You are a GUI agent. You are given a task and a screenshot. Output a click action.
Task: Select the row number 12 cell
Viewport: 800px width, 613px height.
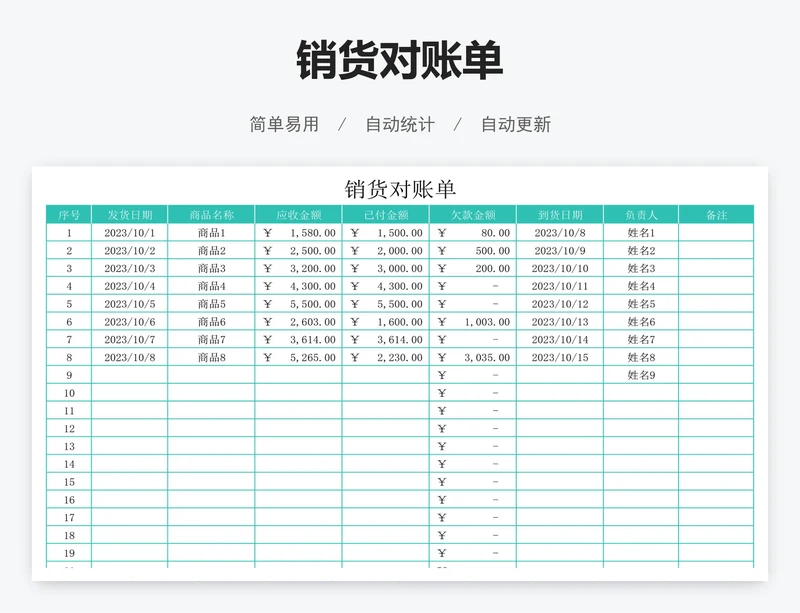[x=69, y=429]
